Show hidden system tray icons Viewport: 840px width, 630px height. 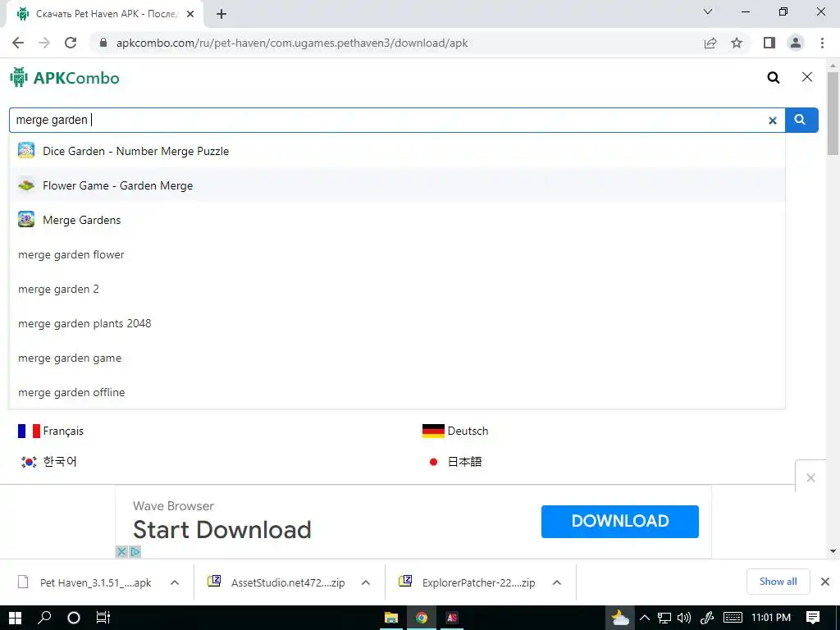pos(645,618)
